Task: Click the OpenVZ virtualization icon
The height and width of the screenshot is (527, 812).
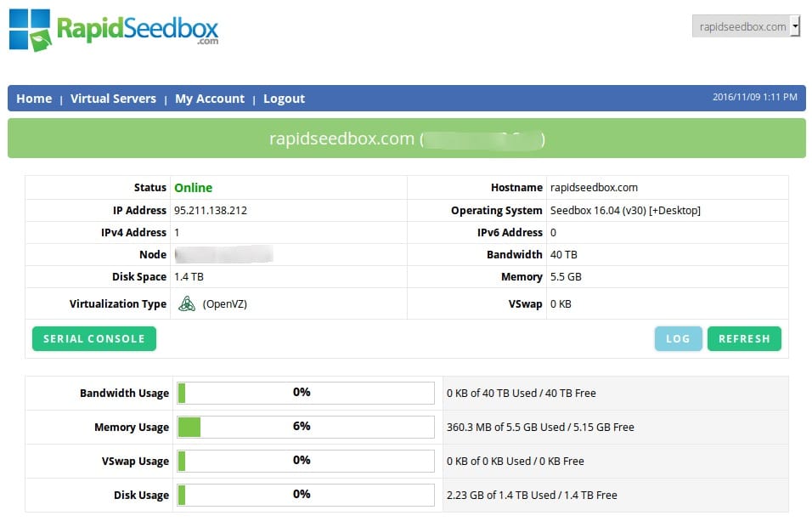Action: [x=186, y=303]
